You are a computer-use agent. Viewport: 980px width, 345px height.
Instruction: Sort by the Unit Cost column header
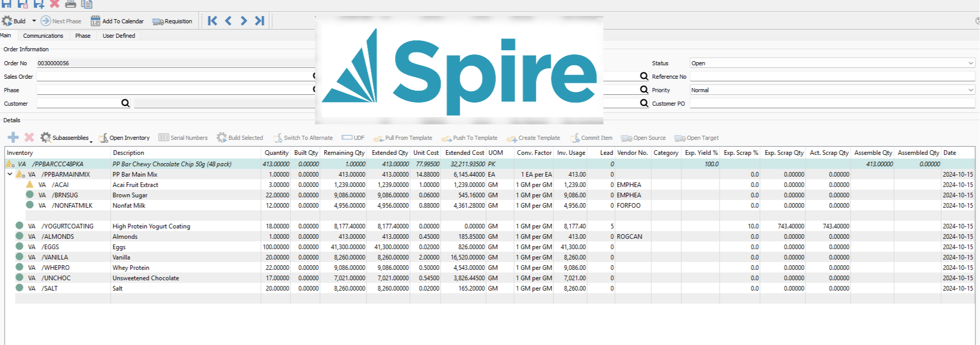426,153
